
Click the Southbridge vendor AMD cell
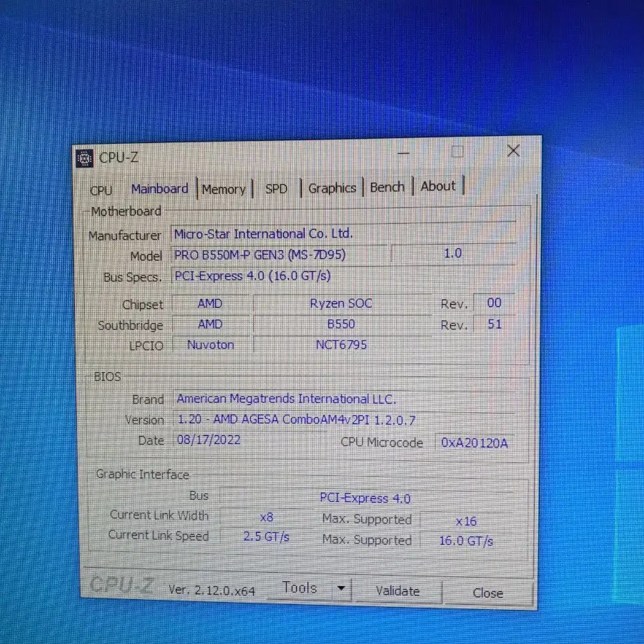211,324
